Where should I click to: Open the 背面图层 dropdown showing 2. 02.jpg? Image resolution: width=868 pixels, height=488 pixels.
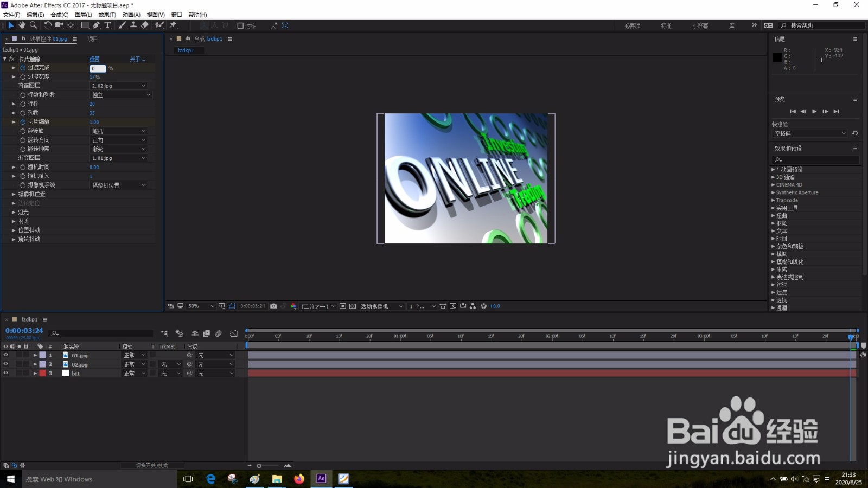(x=118, y=86)
